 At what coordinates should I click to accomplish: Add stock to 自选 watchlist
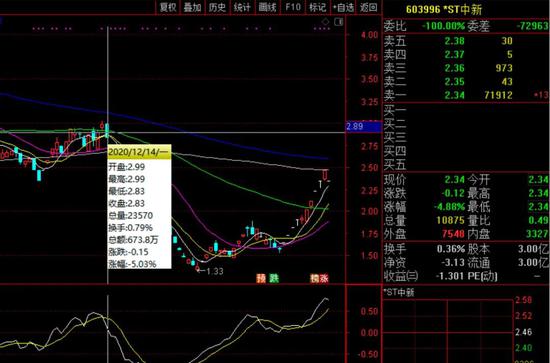coord(343,7)
